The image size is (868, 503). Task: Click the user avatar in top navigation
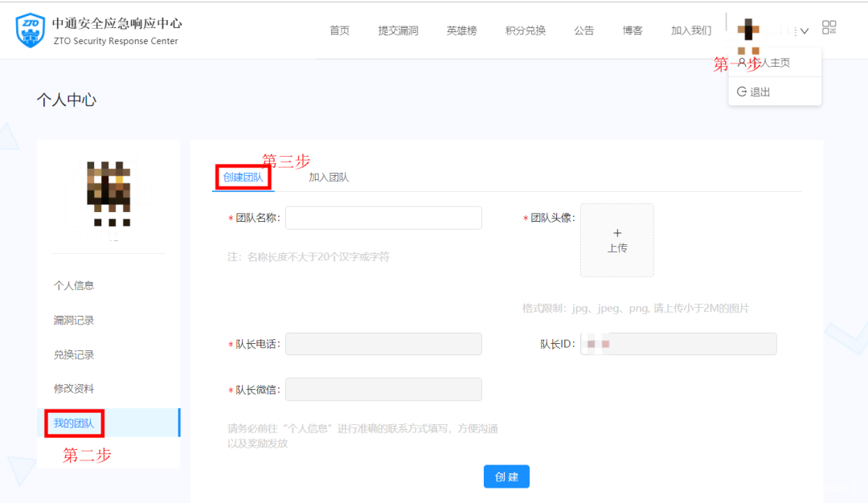tap(748, 31)
